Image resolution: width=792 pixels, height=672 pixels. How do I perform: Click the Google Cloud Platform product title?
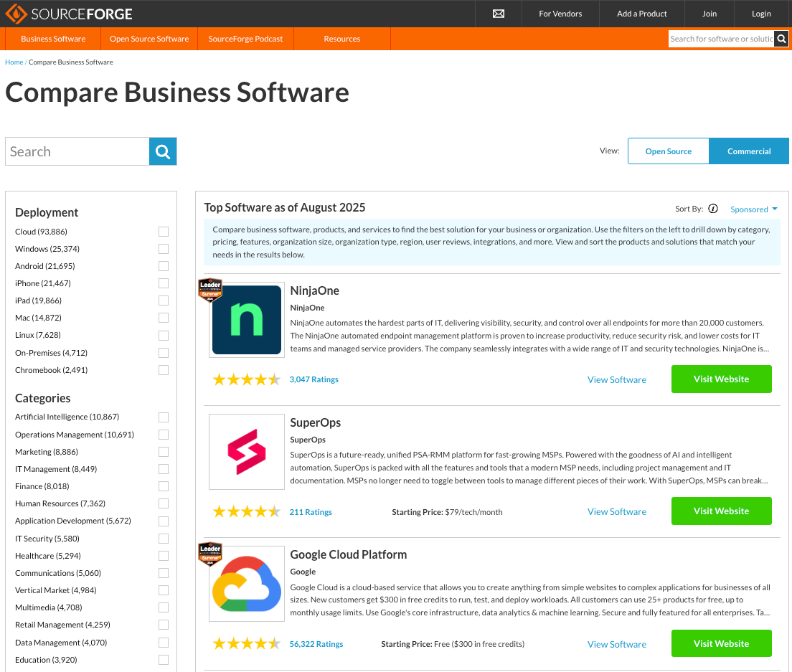(349, 554)
